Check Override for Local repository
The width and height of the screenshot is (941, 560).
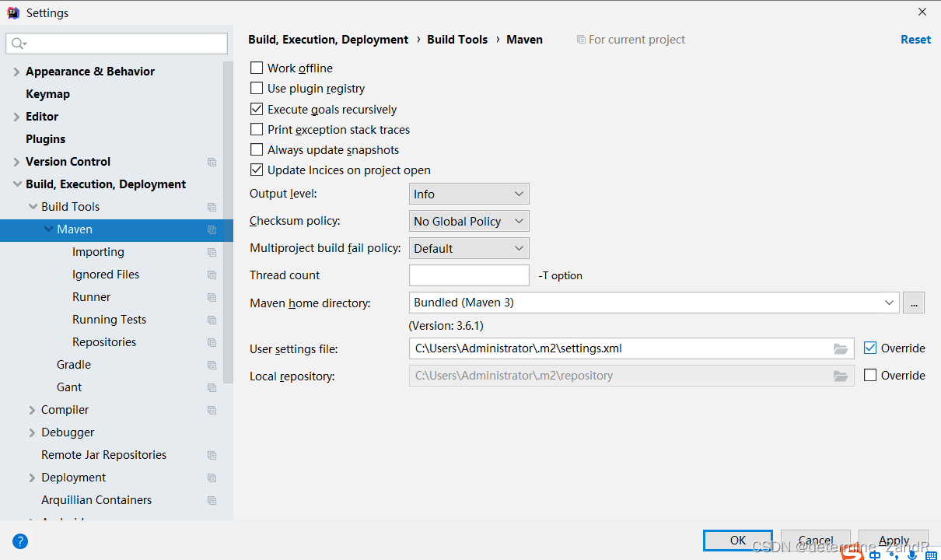pyautogui.click(x=870, y=376)
